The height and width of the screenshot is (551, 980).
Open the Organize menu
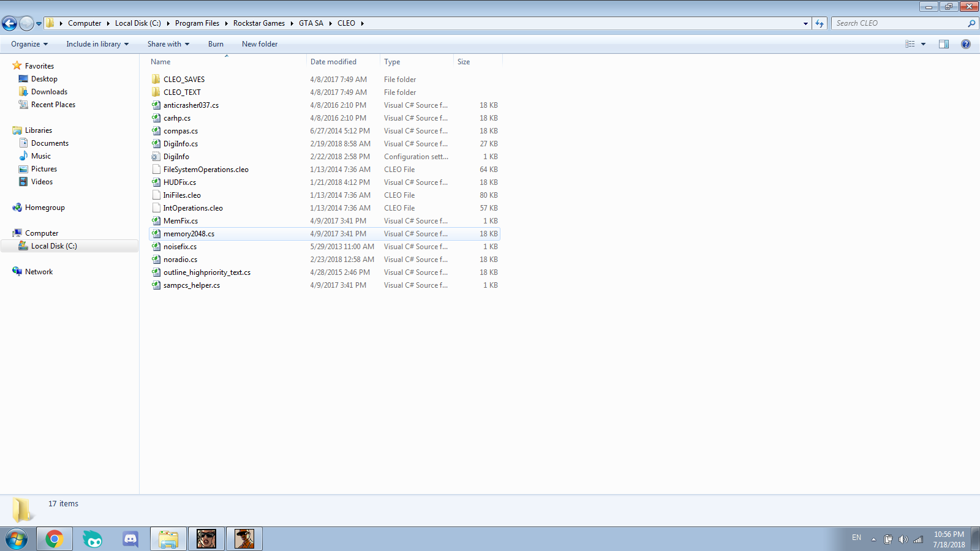tap(29, 44)
